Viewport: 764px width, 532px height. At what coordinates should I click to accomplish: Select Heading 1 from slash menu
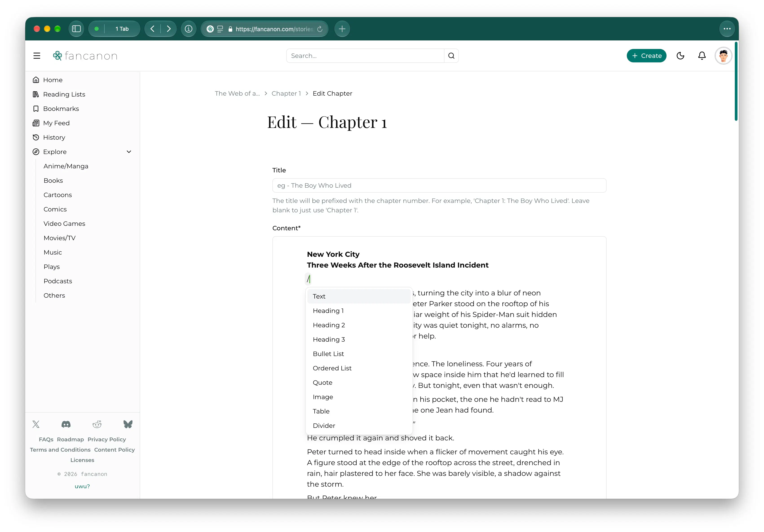click(x=359, y=310)
